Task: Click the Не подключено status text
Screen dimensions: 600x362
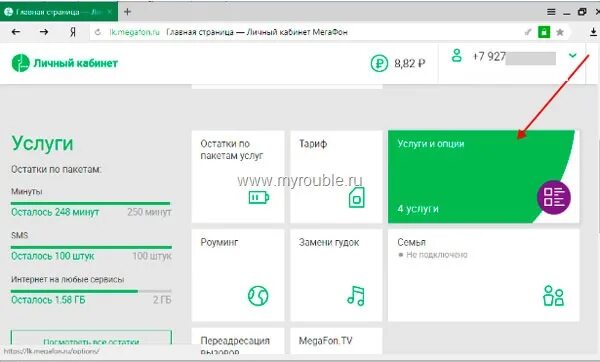Action: (437, 255)
